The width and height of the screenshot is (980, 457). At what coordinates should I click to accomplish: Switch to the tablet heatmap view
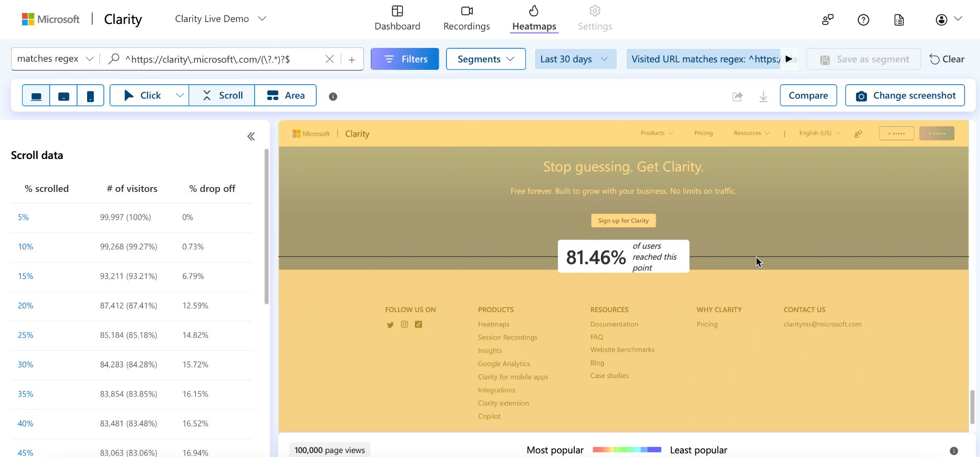[x=64, y=95]
